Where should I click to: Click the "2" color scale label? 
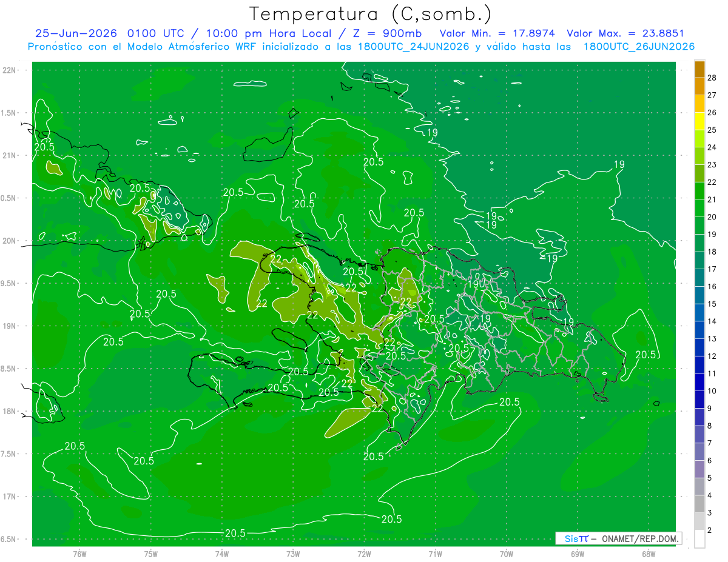click(711, 530)
